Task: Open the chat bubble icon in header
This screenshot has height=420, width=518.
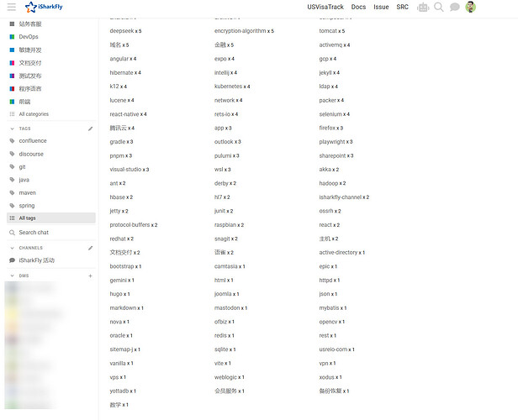Action: point(455,7)
